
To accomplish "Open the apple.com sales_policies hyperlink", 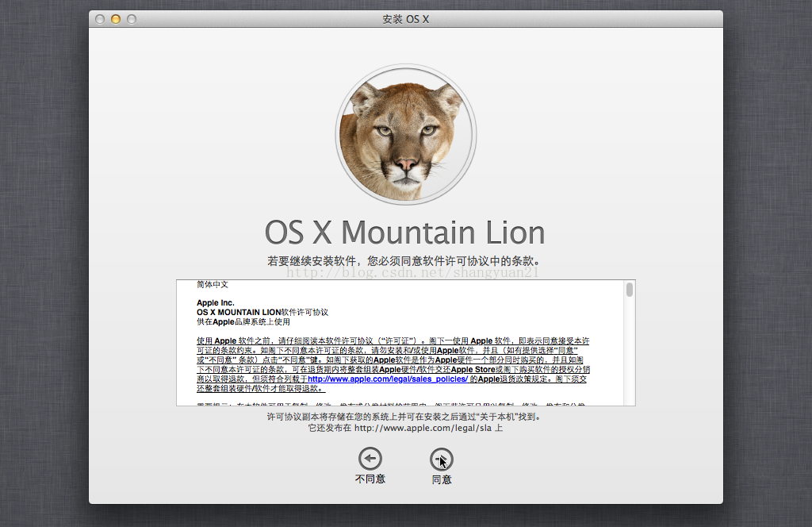I will [388, 379].
